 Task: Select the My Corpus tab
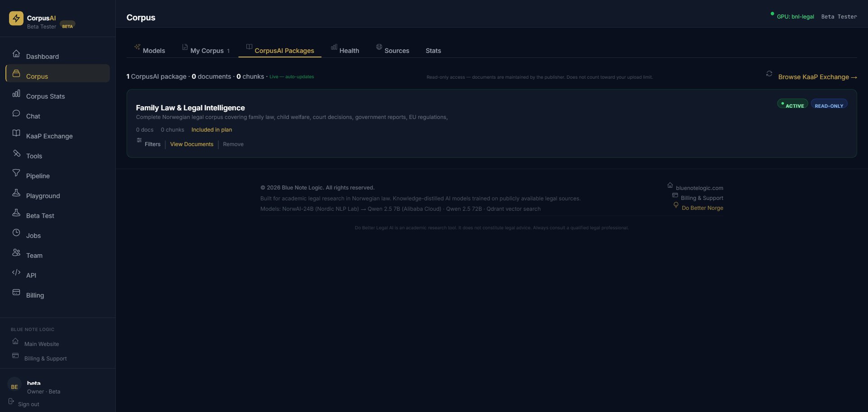coord(207,51)
